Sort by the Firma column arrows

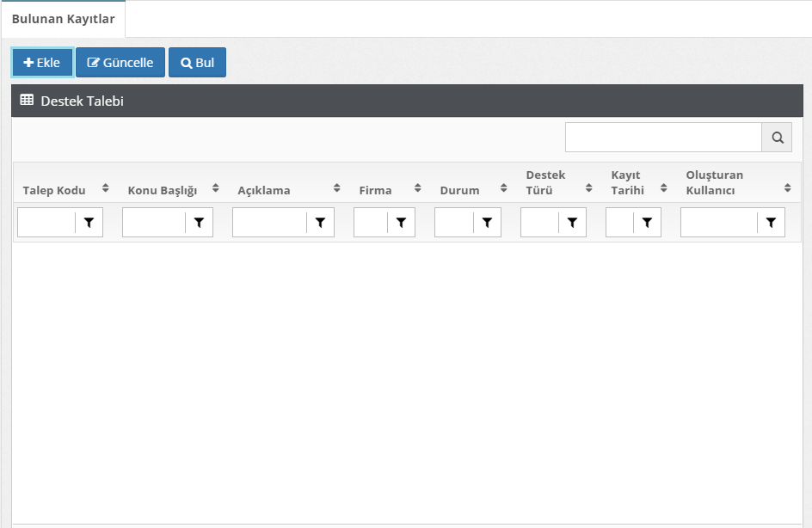(417, 188)
